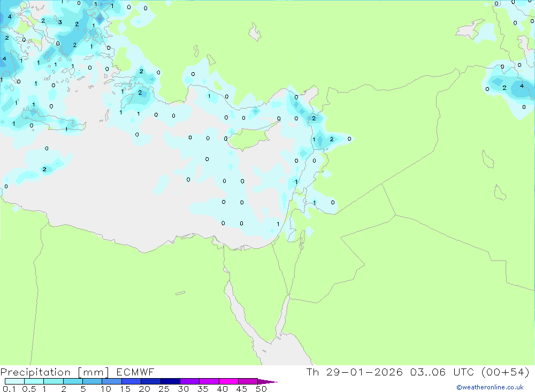This screenshot has width=535, height=392.
Task: Choose the 40–45 mm magenta swatch
Action: [228, 381]
